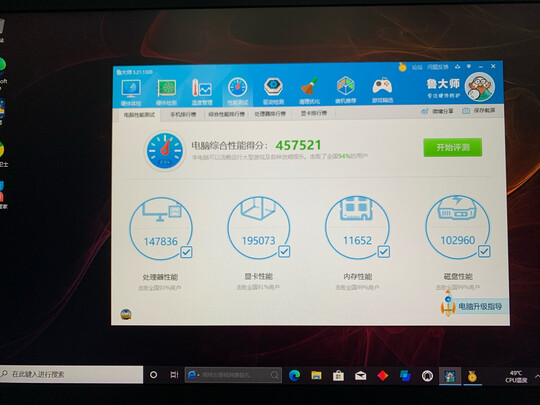The width and height of the screenshot is (540, 405).
Task: Select the 性能测试 performance test module
Action: [238, 92]
